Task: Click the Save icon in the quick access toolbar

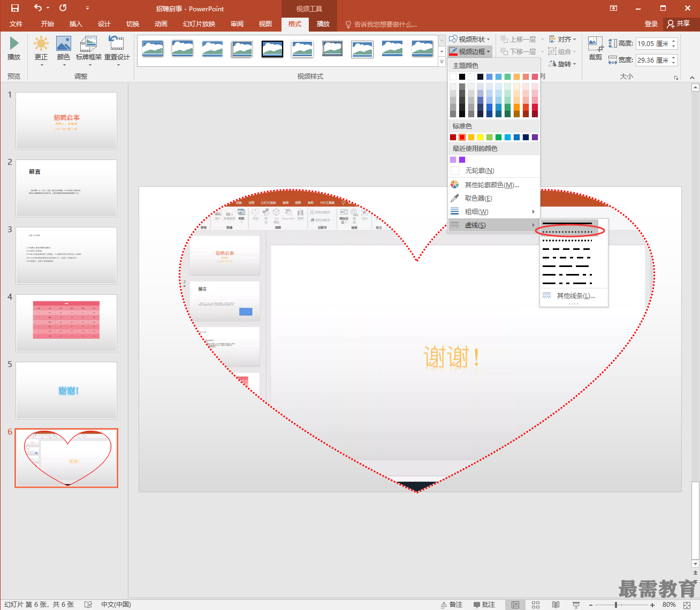Action: pos(14,8)
